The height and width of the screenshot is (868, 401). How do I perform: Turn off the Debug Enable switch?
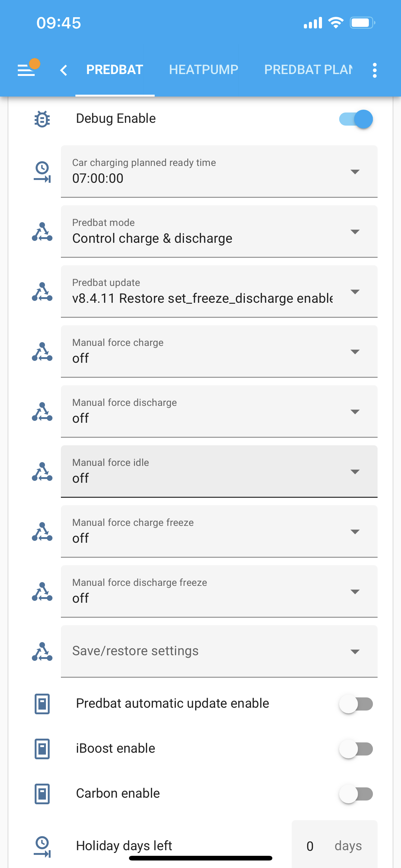pos(356,119)
